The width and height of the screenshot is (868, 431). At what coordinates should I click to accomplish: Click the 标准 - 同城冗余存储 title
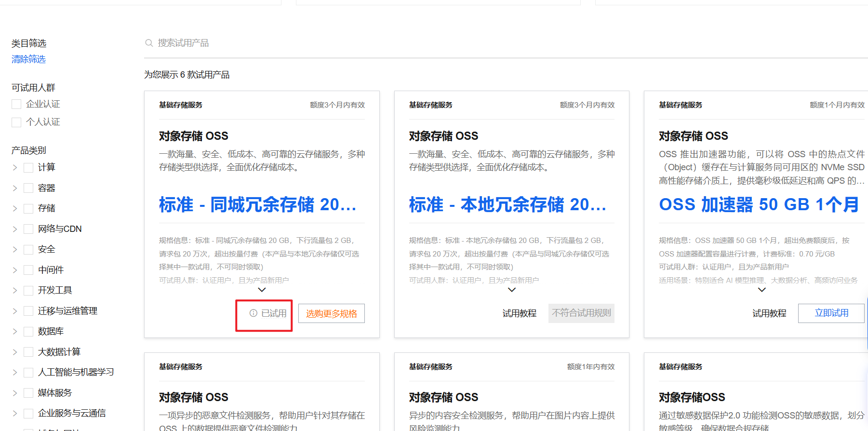pos(258,204)
